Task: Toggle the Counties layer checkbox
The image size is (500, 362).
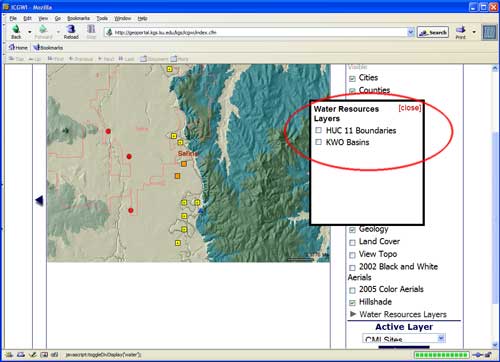Action: coord(352,91)
